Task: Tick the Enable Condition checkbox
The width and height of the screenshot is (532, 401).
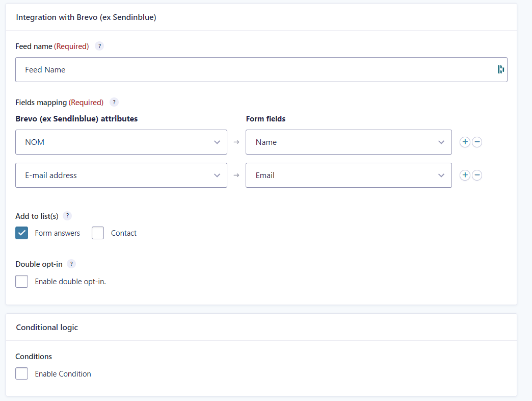Action: coord(22,373)
